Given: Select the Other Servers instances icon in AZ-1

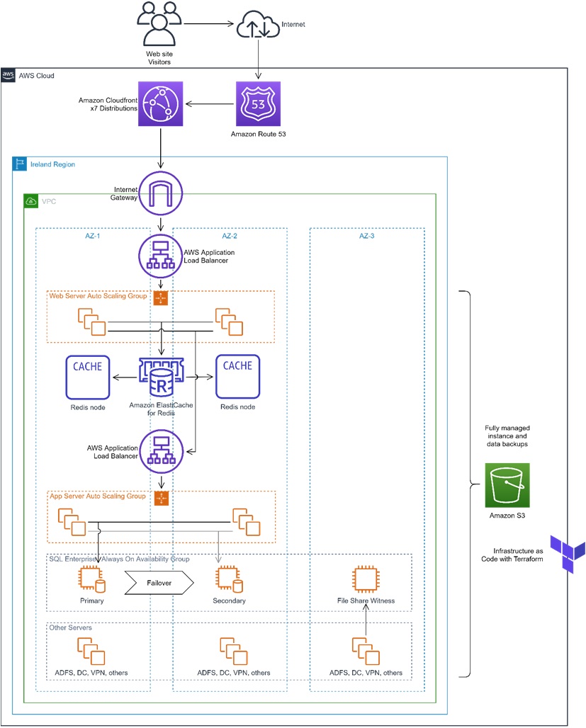Looking at the screenshot, I should (x=91, y=651).
